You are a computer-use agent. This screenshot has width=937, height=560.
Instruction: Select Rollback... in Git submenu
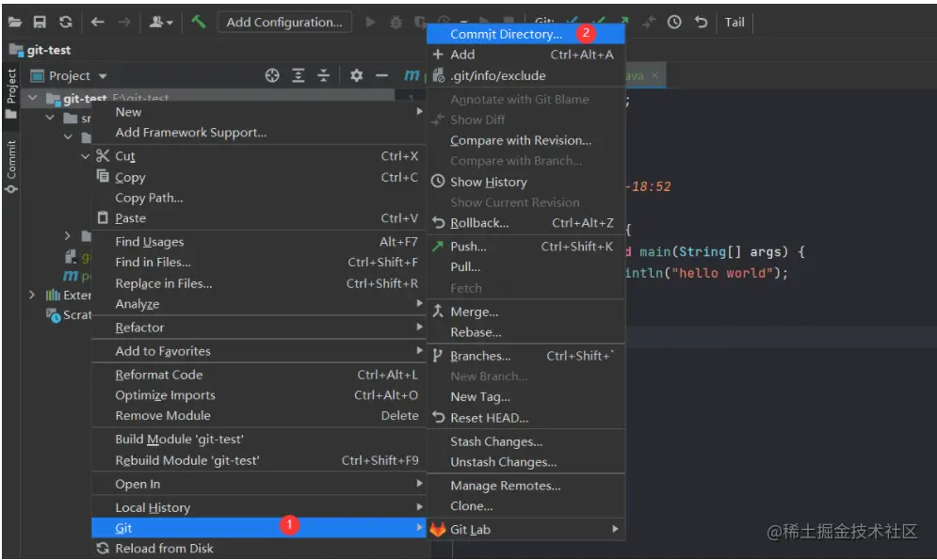525,223
